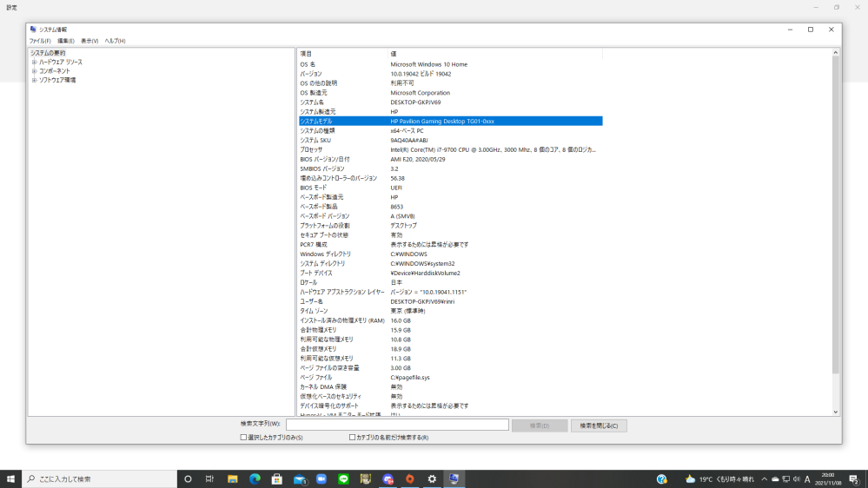Select プロセッサ row
Image resolution: width=868 pixels, height=488 pixels.
(x=450, y=149)
